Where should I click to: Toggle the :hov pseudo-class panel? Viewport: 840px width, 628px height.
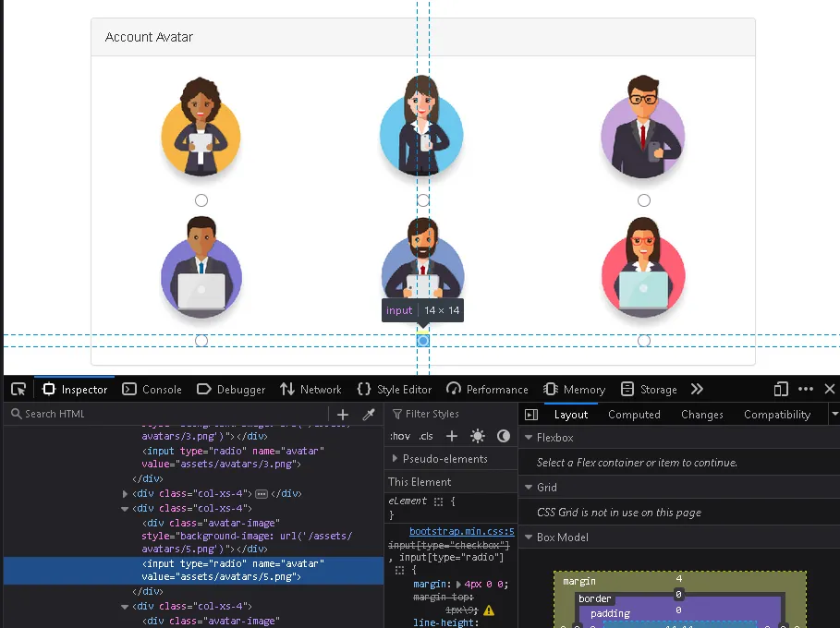pos(400,436)
